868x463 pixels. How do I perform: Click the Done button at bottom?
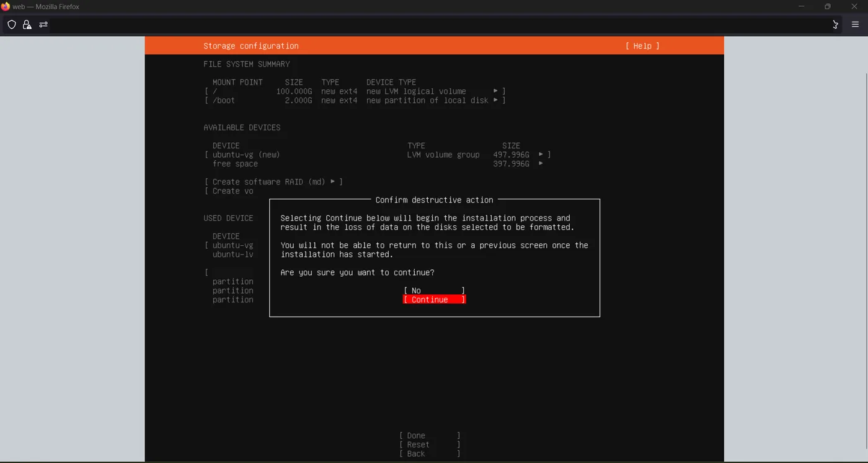[430, 436]
